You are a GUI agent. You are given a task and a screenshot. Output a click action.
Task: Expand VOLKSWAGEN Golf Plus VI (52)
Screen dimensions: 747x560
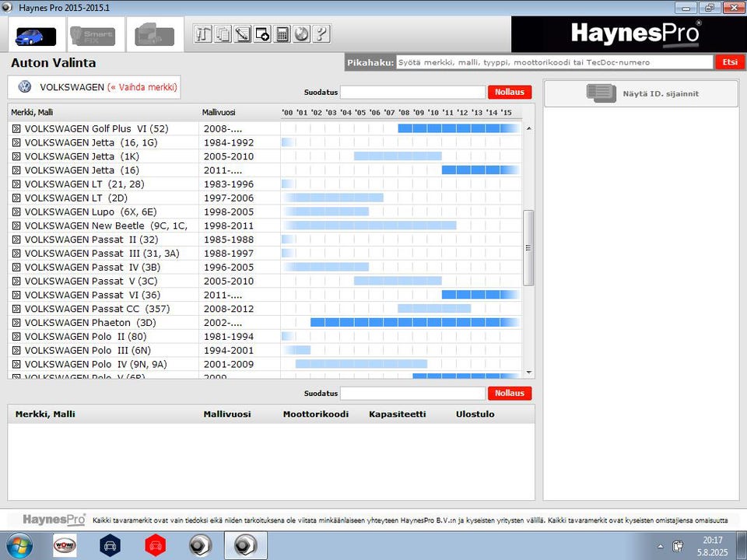16,128
